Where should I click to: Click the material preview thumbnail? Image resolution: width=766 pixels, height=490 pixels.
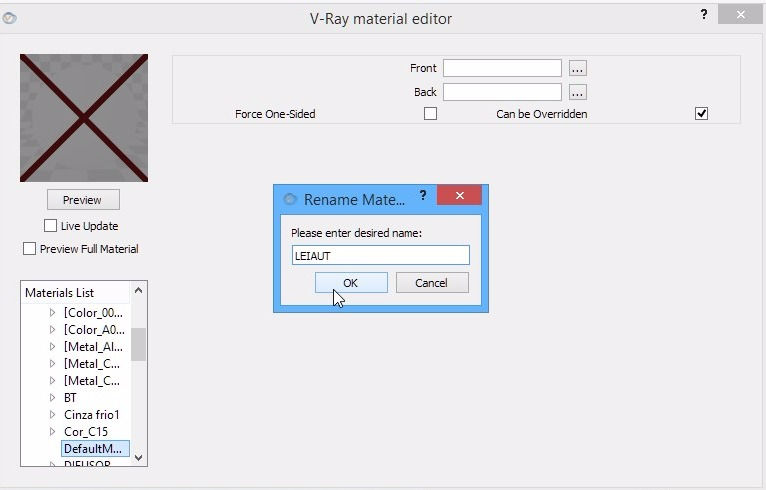tap(84, 118)
